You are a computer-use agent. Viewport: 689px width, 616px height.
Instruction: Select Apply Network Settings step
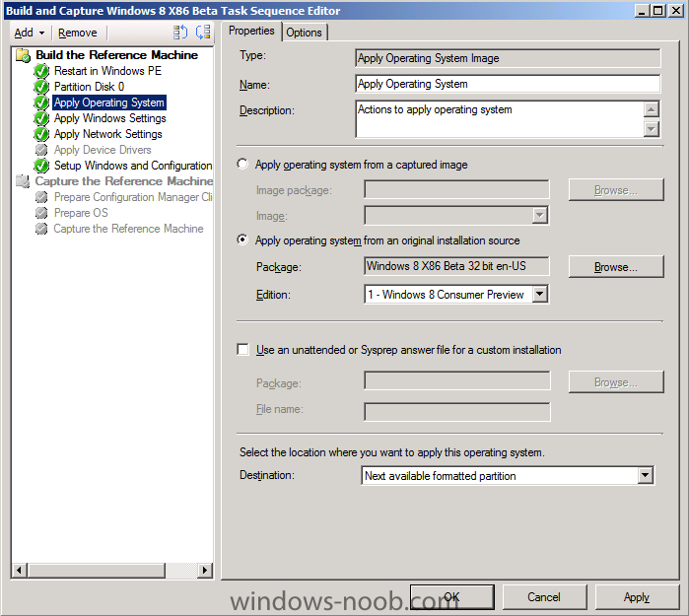tap(108, 134)
